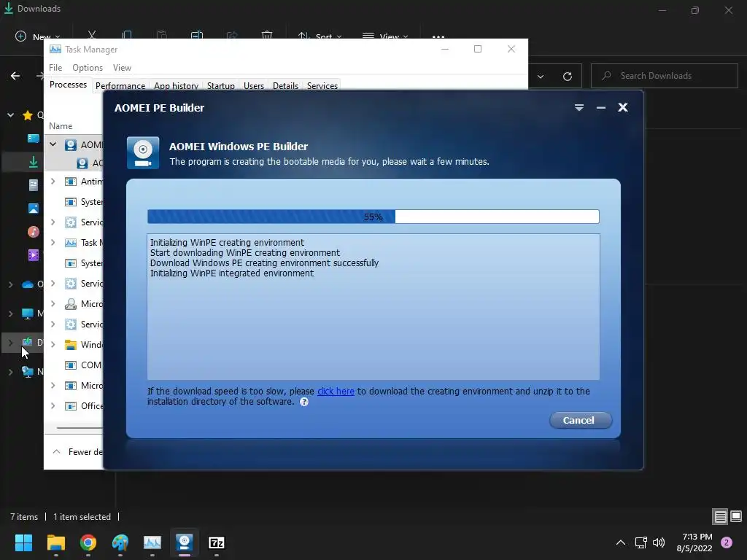Select Network icon in Explorer sidebar
The width and height of the screenshot is (747, 560).
[x=28, y=371]
